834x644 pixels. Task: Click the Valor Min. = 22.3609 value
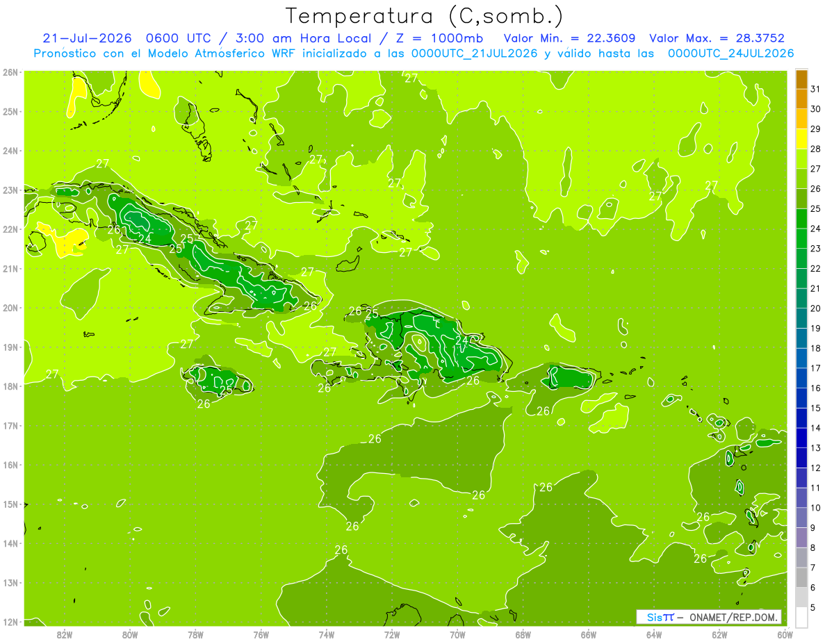(569, 38)
